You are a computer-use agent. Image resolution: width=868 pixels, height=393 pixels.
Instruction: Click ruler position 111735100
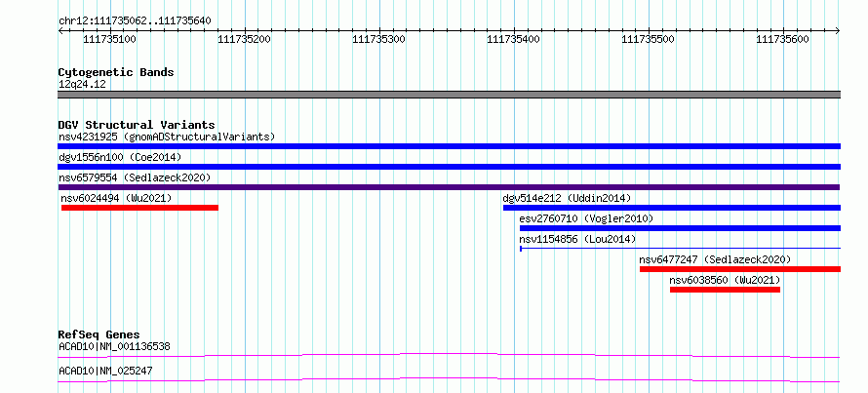click(x=109, y=39)
